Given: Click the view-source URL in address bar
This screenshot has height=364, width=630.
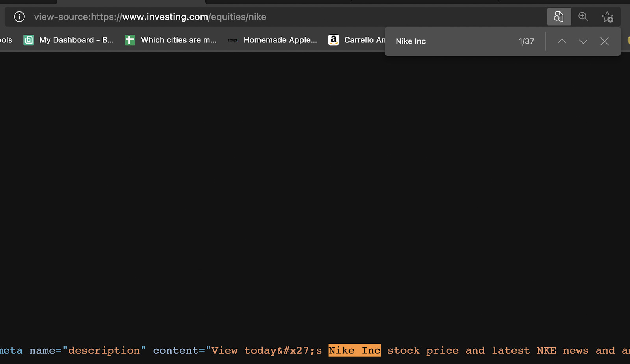Looking at the screenshot, I should tap(150, 17).
